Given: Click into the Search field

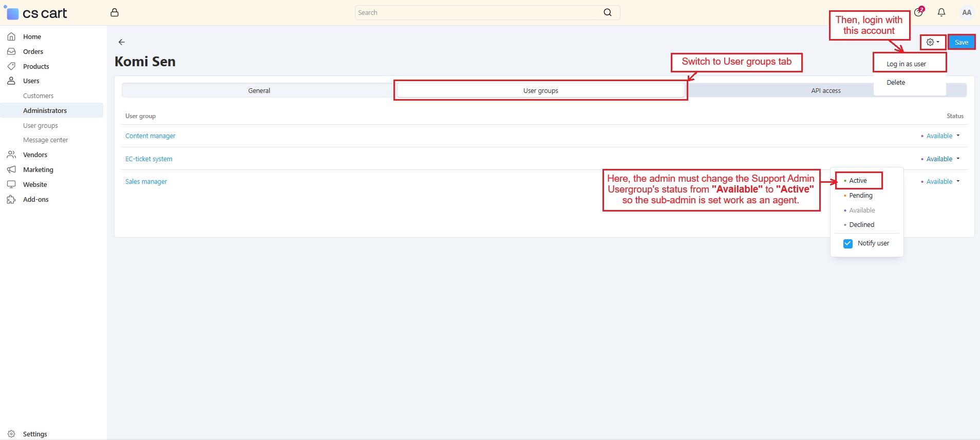Looking at the screenshot, I should [x=478, y=13].
